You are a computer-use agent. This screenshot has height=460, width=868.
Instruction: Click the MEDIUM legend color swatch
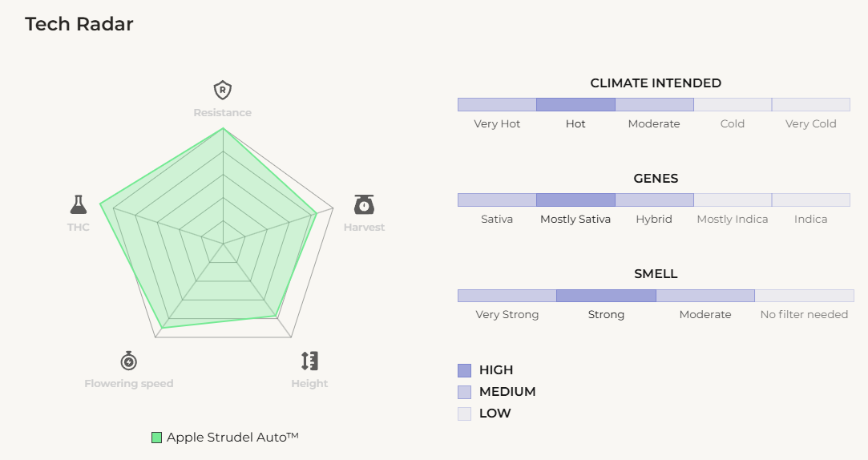click(x=465, y=392)
